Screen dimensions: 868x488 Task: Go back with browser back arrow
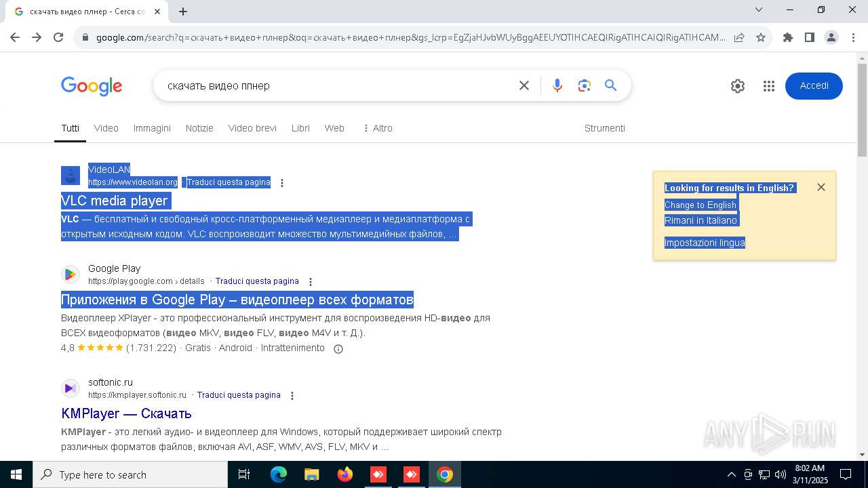point(16,37)
